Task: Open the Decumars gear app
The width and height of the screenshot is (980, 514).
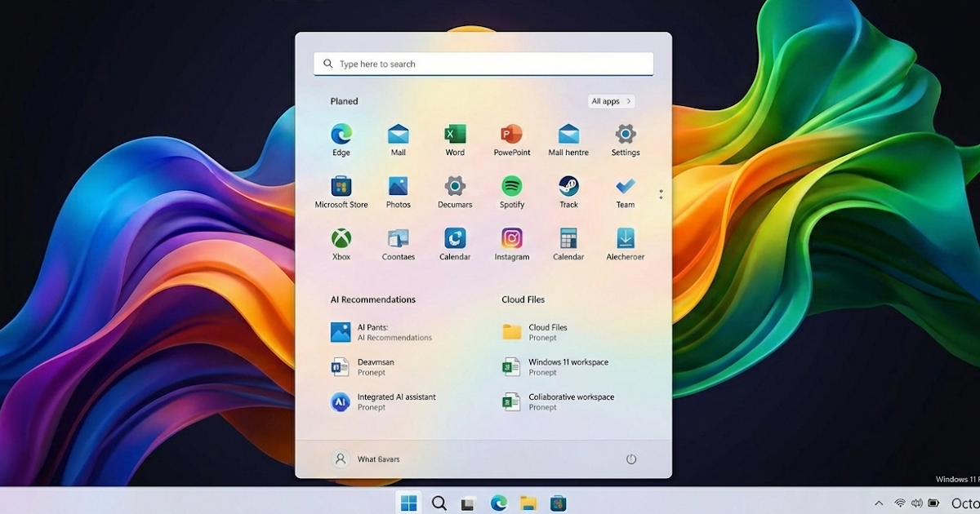Action: coord(455,193)
